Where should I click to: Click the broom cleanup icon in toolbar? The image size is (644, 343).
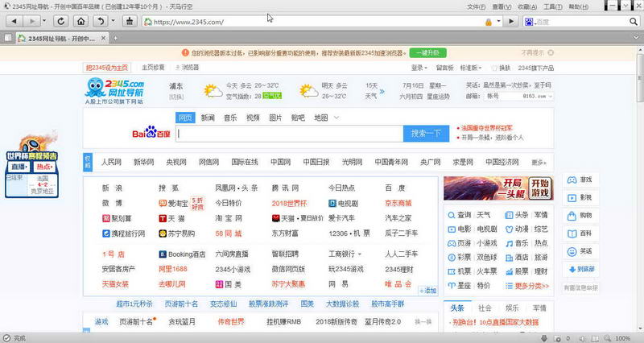click(x=130, y=22)
